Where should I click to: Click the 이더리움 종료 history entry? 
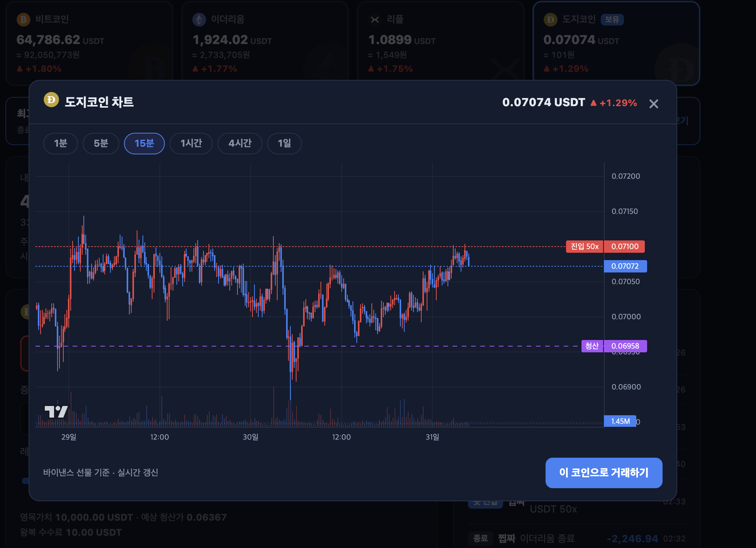click(547, 538)
